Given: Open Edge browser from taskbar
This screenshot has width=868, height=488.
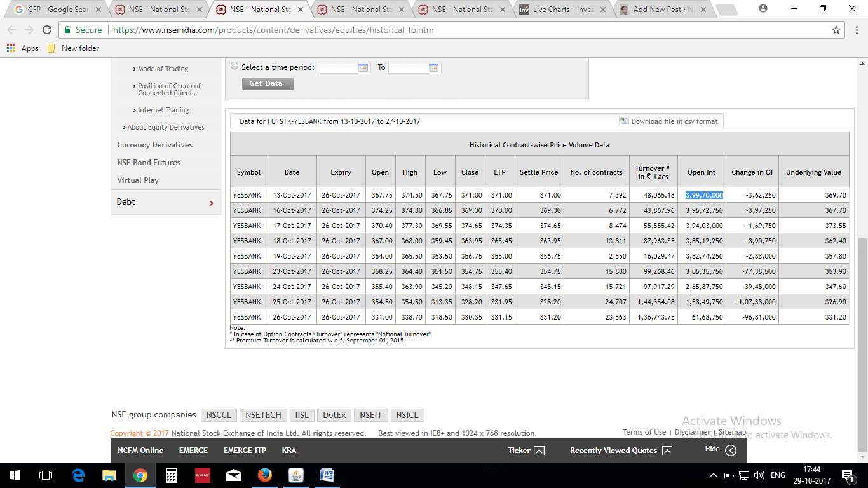Looking at the screenshot, I should [78, 475].
